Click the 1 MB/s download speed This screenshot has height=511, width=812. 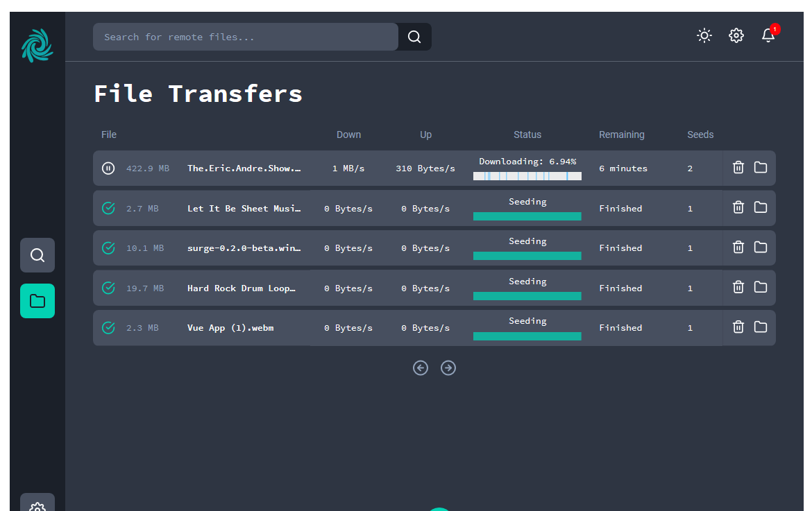348,168
